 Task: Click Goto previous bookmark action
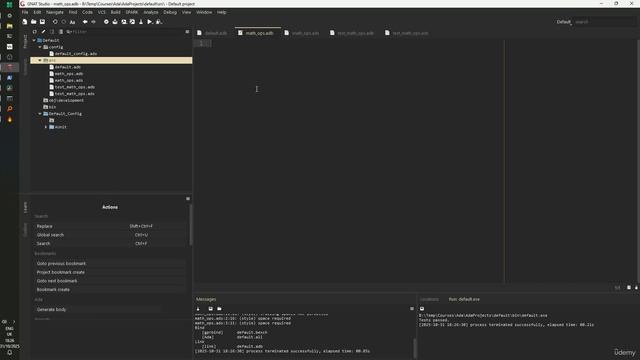(110, 264)
